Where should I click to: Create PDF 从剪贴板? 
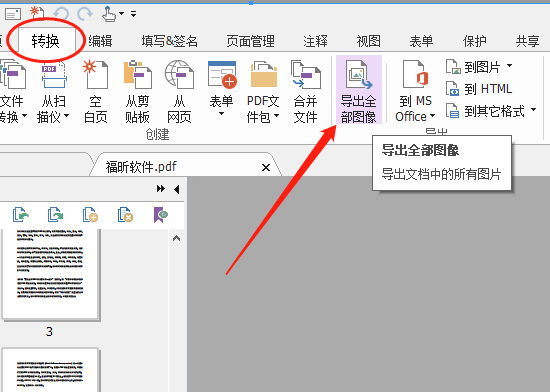[138, 92]
